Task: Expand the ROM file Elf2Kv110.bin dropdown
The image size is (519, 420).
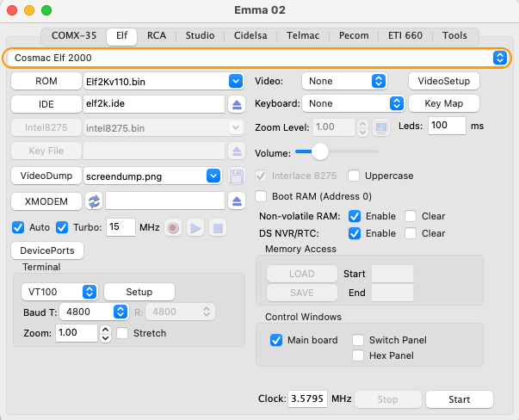Action: (236, 81)
